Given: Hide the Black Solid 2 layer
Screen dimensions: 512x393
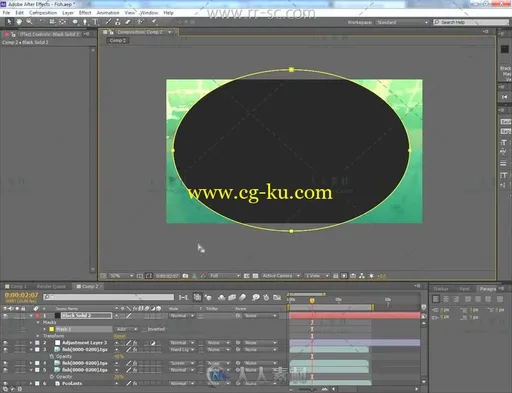Looking at the screenshot, I should click(x=5, y=315).
